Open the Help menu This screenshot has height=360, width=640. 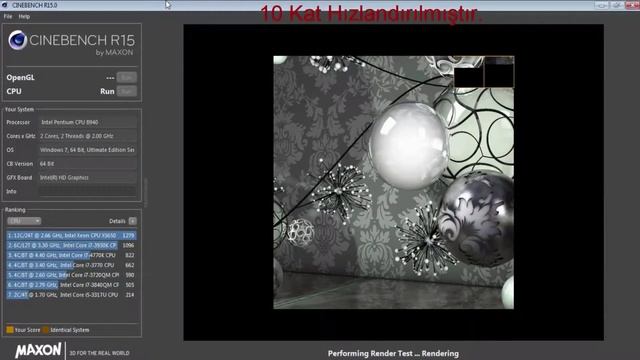coord(24,16)
